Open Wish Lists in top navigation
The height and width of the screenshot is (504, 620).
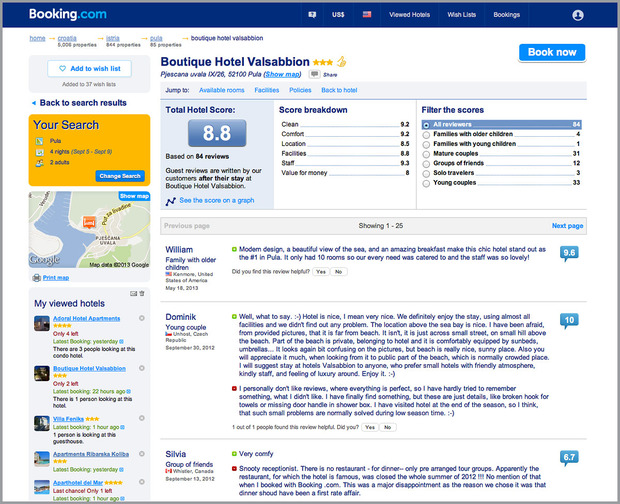tap(461, 15)
